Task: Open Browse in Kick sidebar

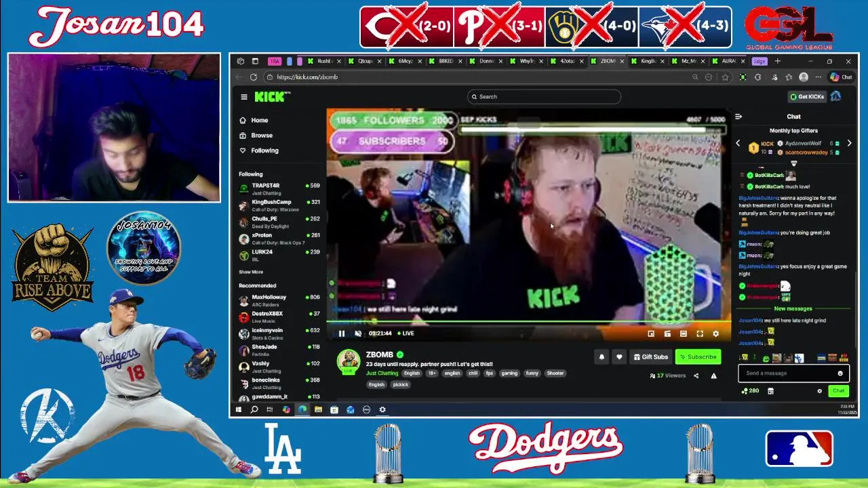Action: (x=255, y=135)
